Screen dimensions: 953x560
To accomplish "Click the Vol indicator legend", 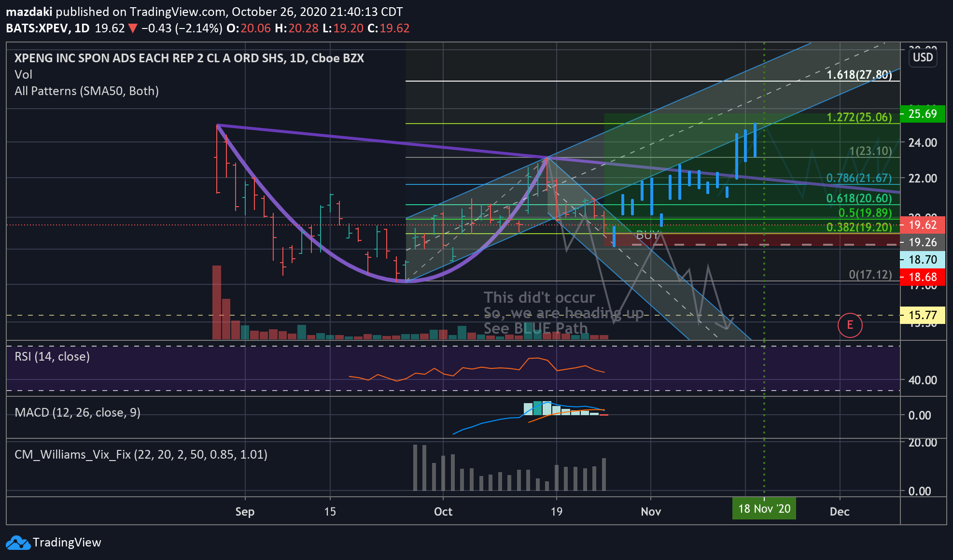I will 24,75.
